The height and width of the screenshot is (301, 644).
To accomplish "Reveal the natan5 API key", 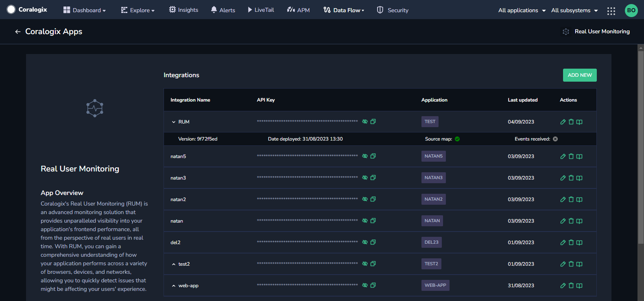I will pyautogui.click(x=365, y=156).
